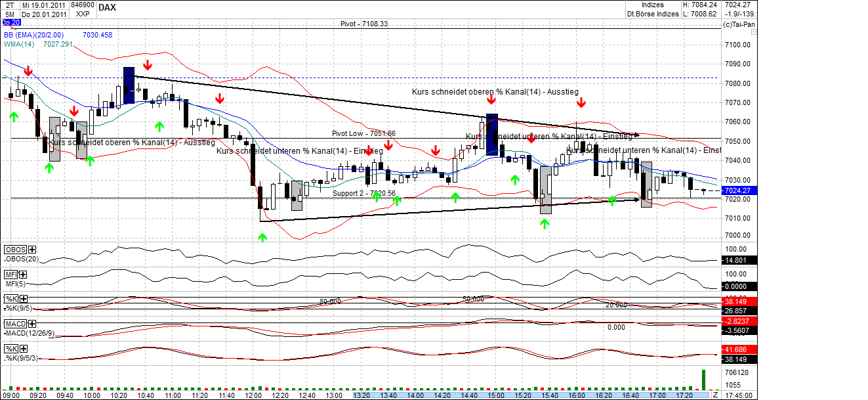Click the Z zoom icon on the time axis
This screenshot has height=400, width=868.
tap(715, 395)
